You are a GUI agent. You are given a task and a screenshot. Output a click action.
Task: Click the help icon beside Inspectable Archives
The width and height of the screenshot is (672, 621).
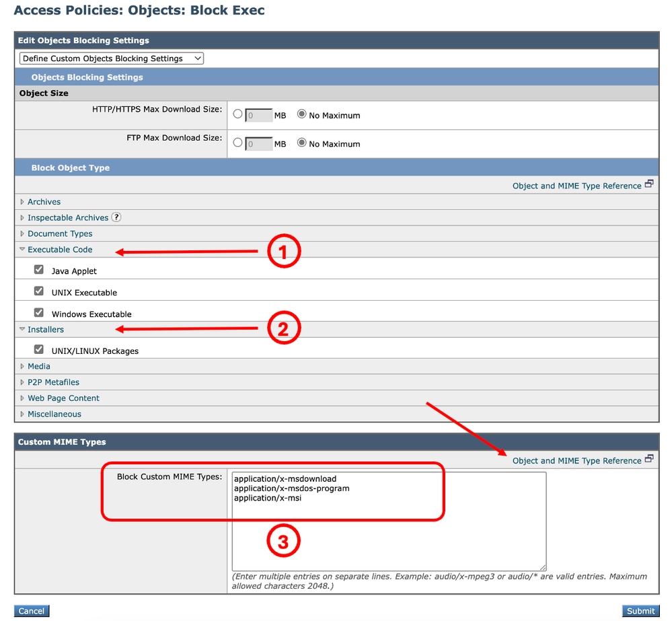116,217
